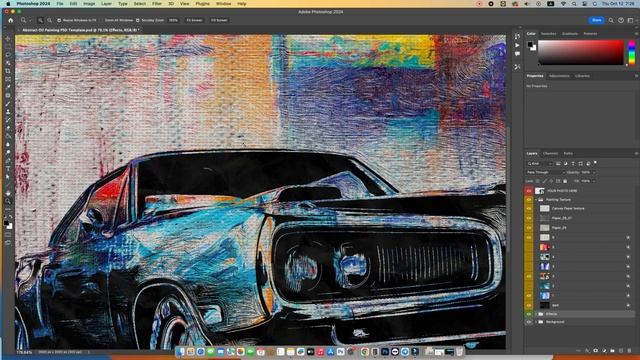
Task: Expand the Background group
Action: [536, 322]
